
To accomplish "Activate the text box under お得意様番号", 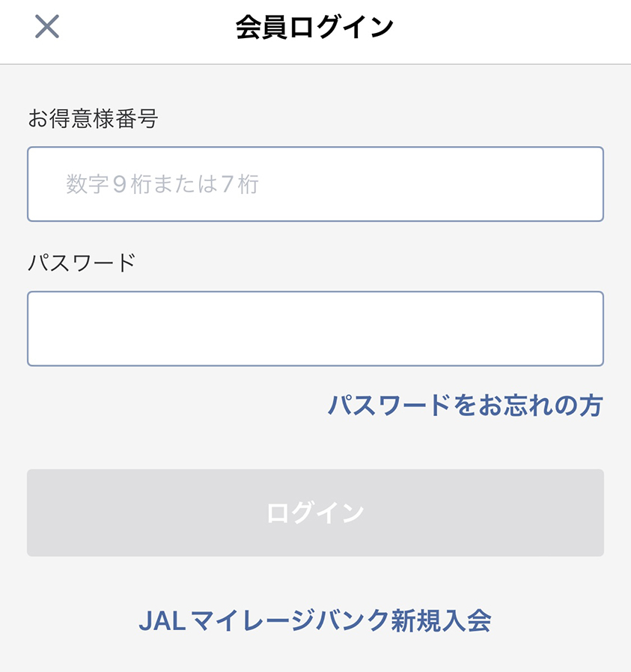I will tap(316, 184).
